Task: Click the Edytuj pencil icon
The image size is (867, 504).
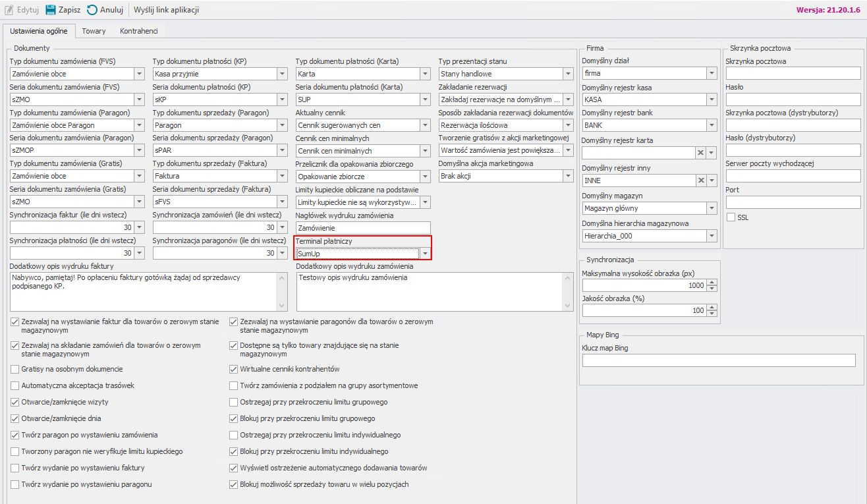Action: point(9,10)
